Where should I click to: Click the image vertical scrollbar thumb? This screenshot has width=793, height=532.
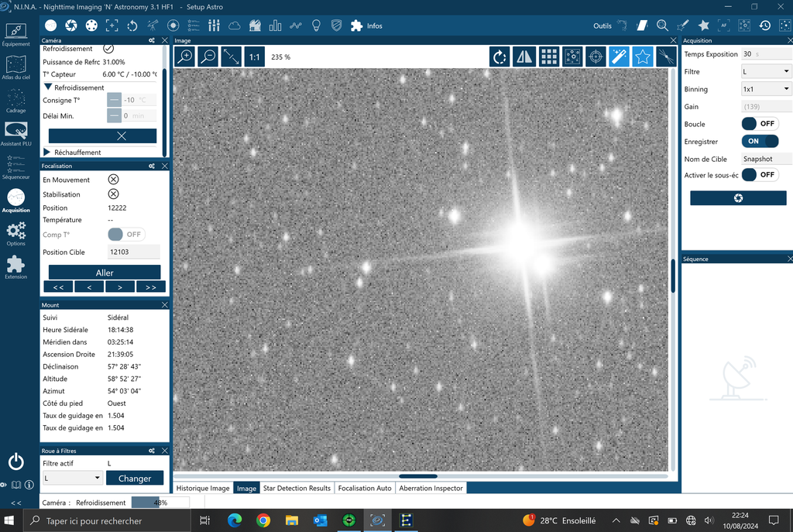coord(673,276)
